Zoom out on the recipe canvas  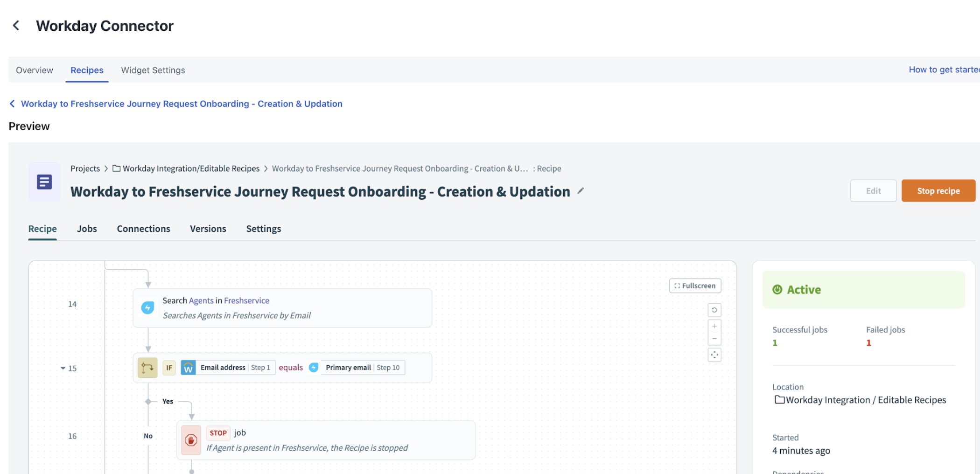714,339
